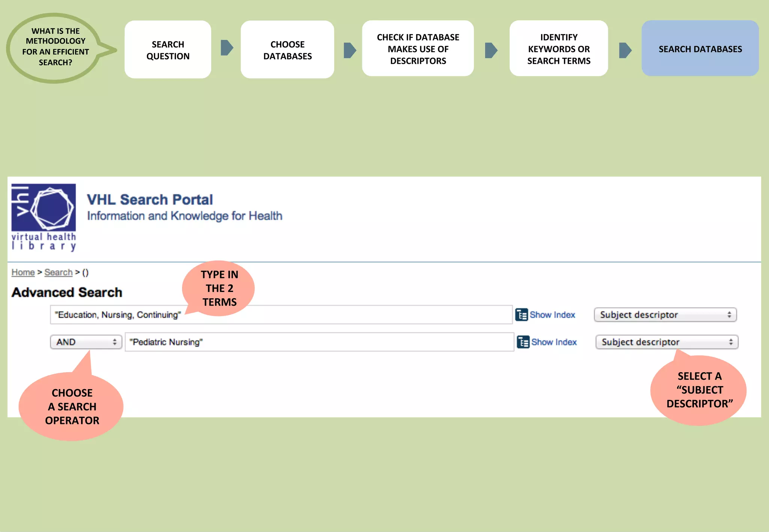Click the VHL Search Portal title

(x=150, y=200)
